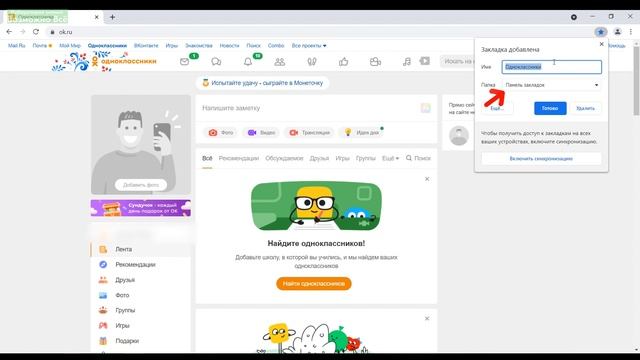Viewport: 640px width, 360px height.
Task: Click the Mail.Ru link in the top bar
Action: 16,46
